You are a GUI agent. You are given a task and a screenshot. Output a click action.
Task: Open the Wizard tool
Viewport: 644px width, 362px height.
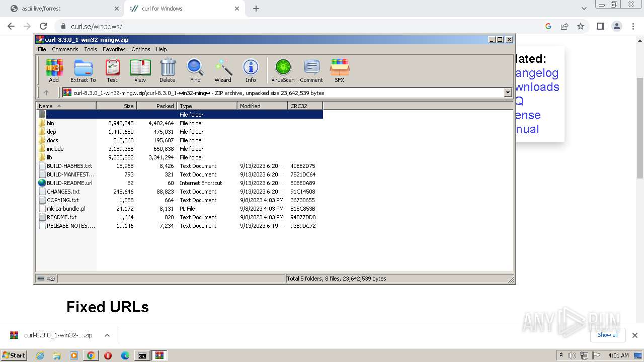(x=223, y=70)
